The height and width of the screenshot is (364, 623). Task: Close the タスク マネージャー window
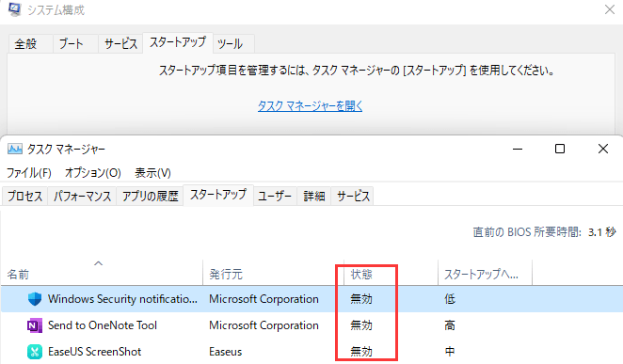coord(603,150)
